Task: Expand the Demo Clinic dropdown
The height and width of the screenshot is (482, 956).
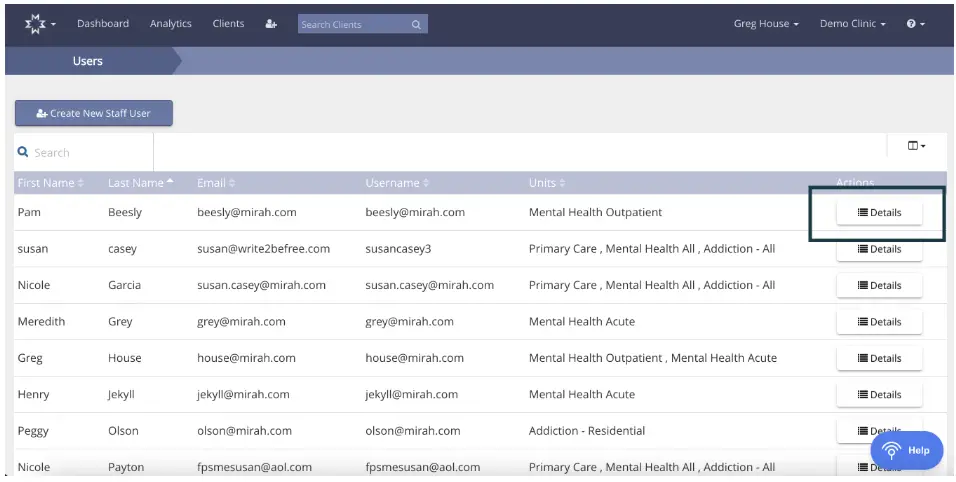Action: point(852,24)
